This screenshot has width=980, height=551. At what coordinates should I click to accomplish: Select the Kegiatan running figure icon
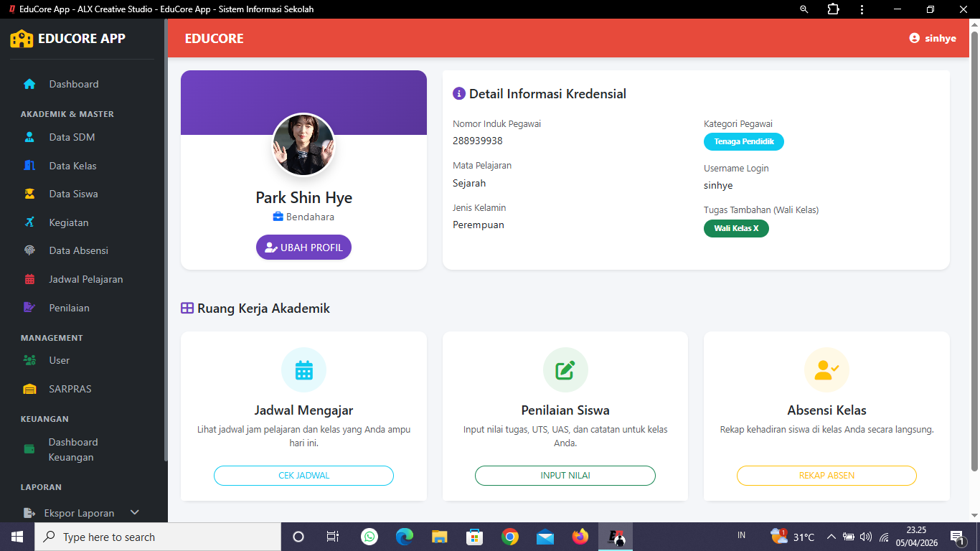(29, 222)
